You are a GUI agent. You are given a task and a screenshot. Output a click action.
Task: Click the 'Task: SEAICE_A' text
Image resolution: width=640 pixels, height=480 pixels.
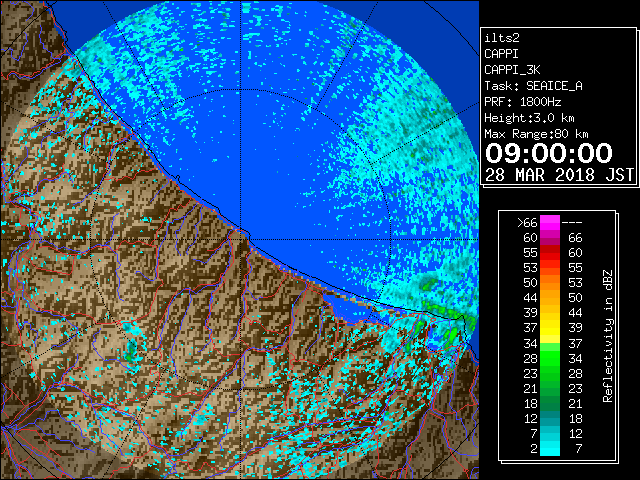point(533,86)
